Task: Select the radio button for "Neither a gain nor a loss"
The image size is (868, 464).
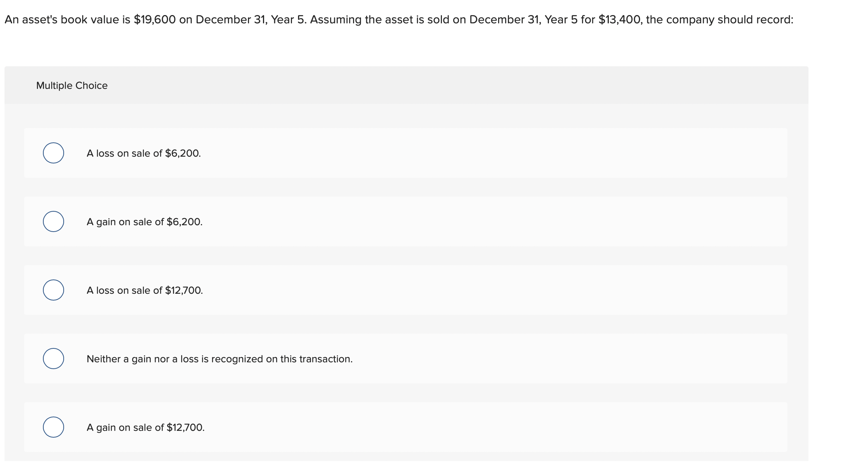Action: point(54,359)
